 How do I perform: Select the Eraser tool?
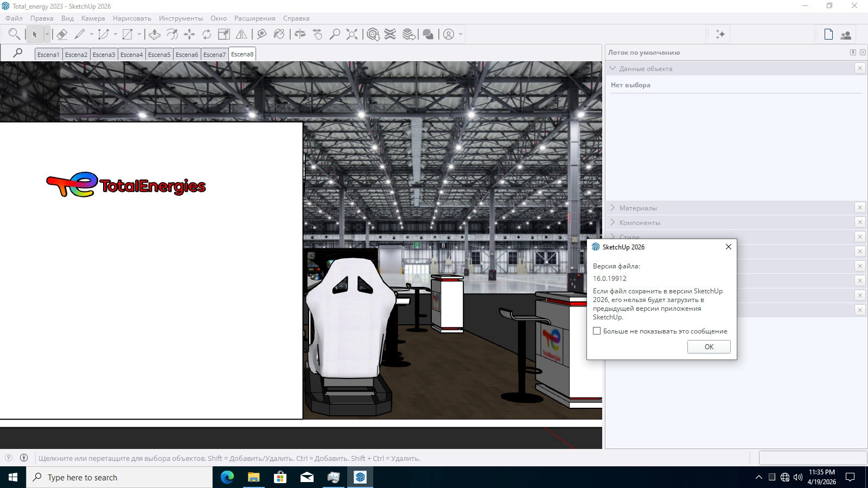pyautogui.click(x=62, y=34)
